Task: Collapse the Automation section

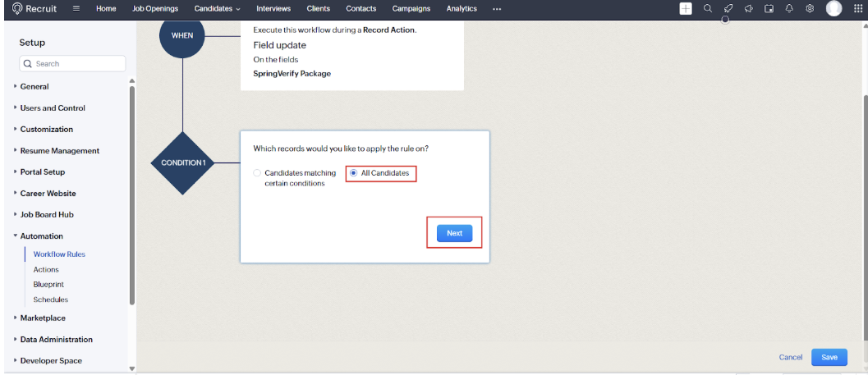Action: pyautogui.click(x=41, y=236)
